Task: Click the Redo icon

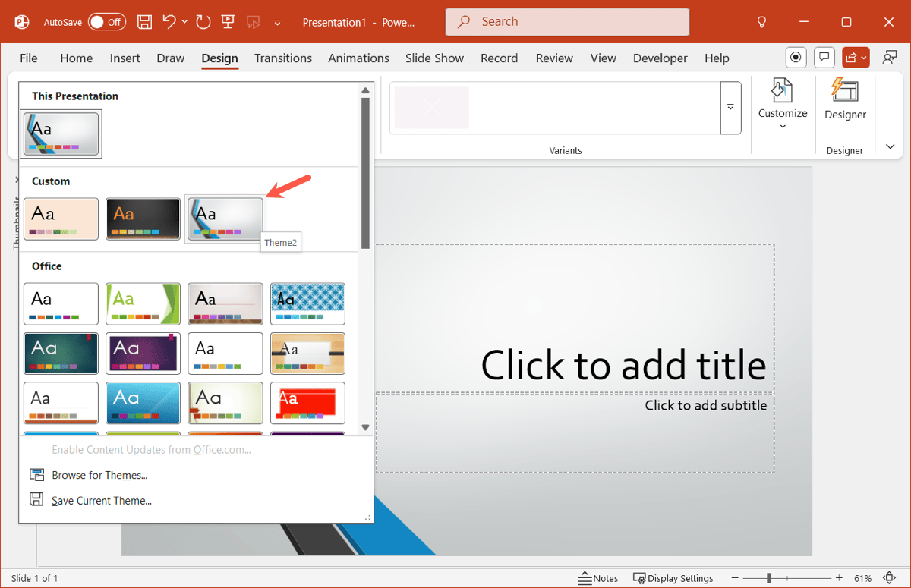Action: [203, 22]
